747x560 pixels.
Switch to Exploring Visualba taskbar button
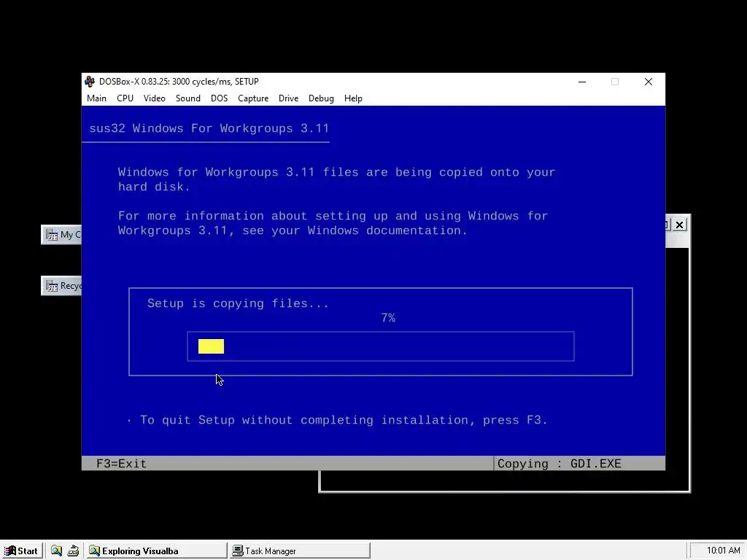point(156,551)
